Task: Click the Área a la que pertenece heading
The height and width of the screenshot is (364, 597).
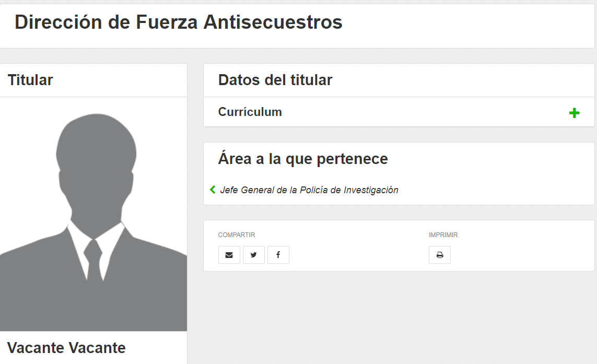Action: pyautogui.click(x=302, y=159)
